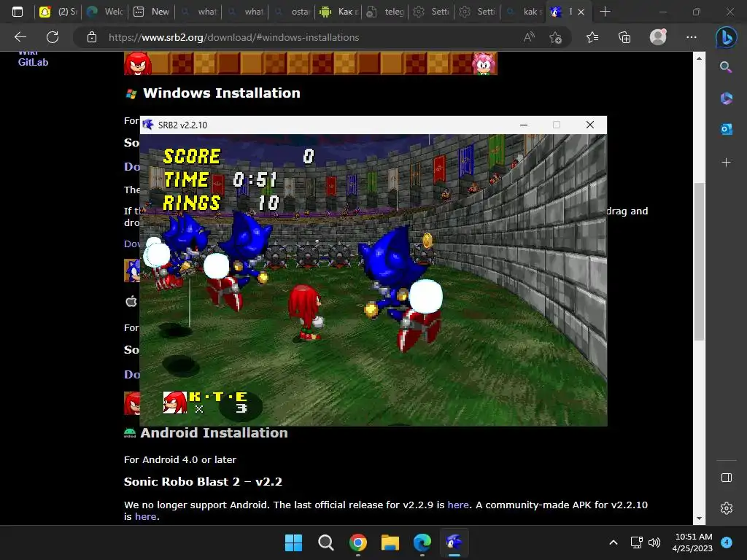Image resolution: width=747 pixels, height=560 pixels.
Task: Click Knuckles character in the game
Action: [x=306, y=312]
